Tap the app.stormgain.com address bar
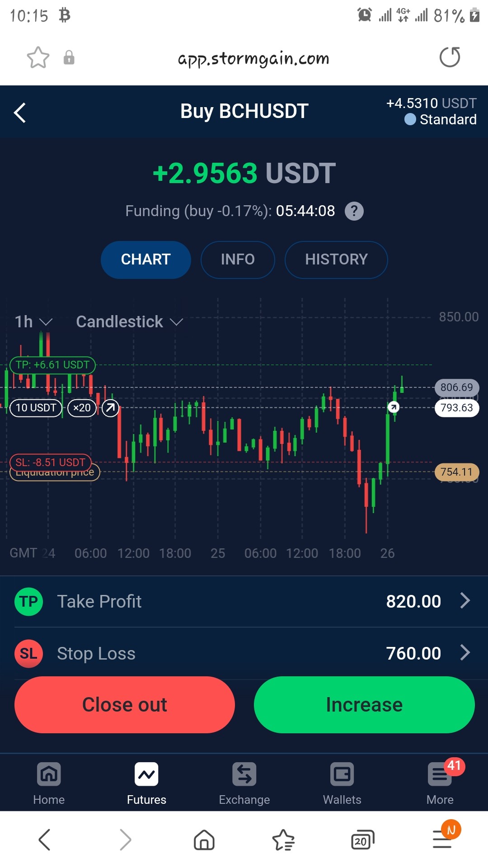 (x=253, y=58)
